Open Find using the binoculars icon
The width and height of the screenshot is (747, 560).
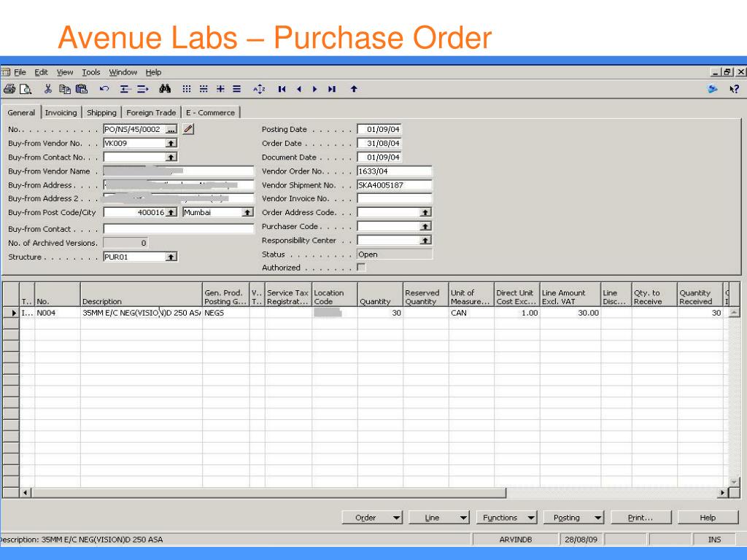tap(165, 88)
